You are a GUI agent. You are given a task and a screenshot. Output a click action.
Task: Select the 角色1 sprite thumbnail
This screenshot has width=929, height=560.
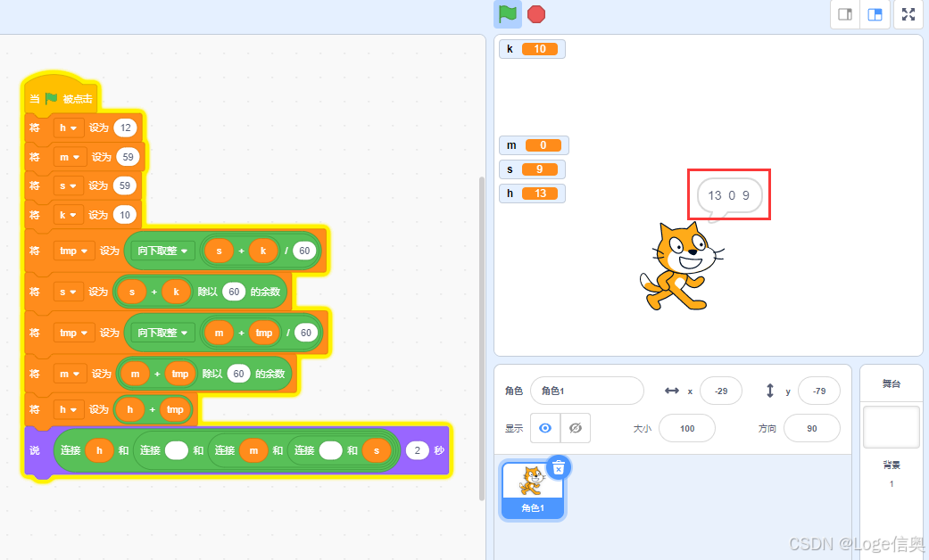coord(532,490)
